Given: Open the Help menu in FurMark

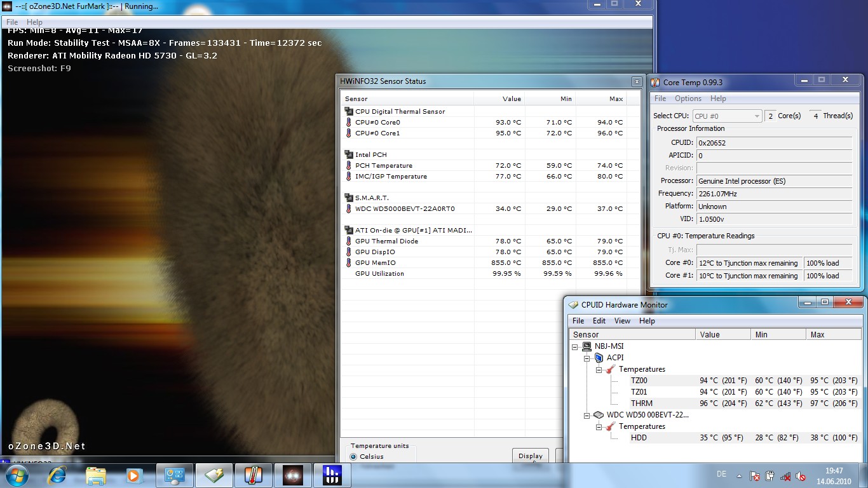Looking at the screenshot, I should (34, 22).
